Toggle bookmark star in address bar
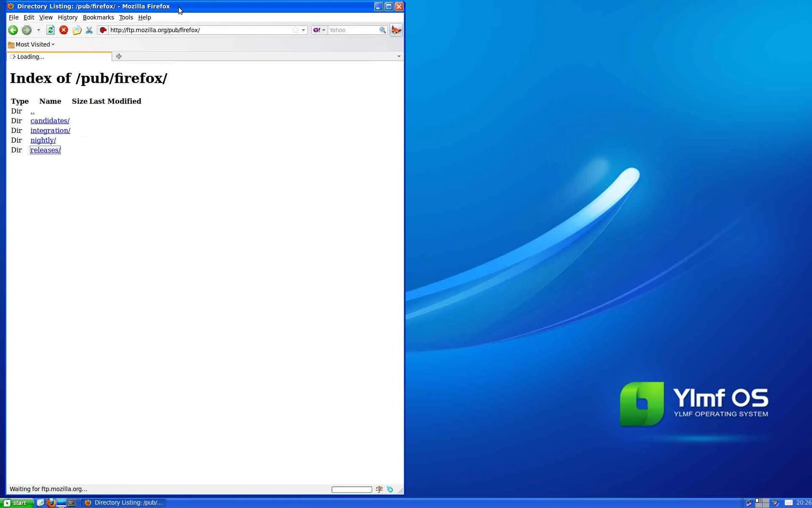 [295, 30]
